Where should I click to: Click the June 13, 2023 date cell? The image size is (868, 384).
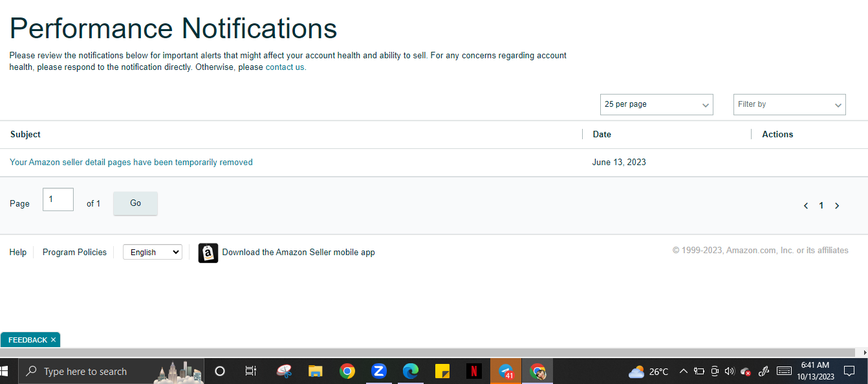[619, 162]
